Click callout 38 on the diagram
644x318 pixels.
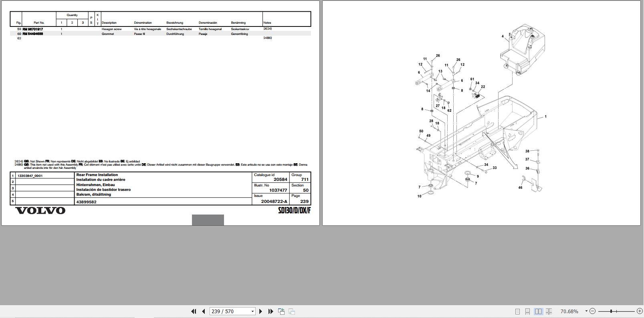pos(527,151)
